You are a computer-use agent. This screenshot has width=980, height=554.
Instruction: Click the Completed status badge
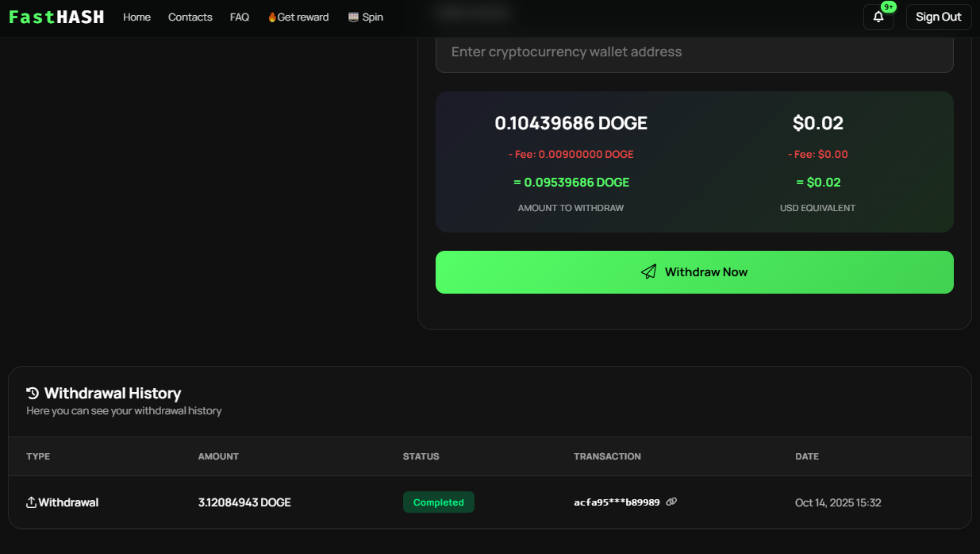tap(438, 502)
